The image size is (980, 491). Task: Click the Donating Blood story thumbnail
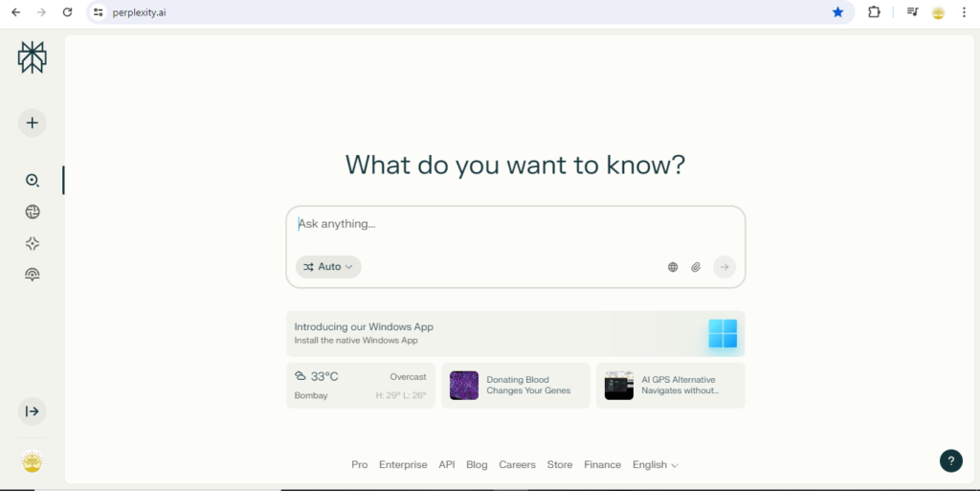[464, 386]
